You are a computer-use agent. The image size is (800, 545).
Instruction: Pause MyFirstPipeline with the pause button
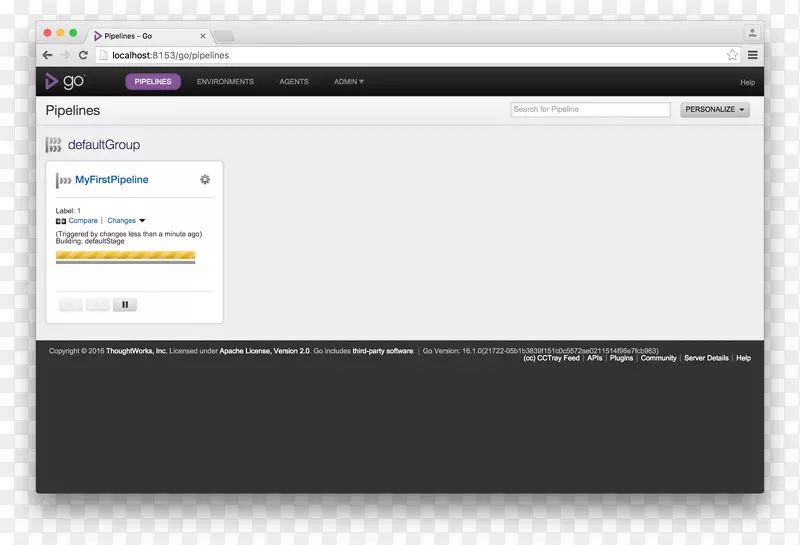coord(125,305)
